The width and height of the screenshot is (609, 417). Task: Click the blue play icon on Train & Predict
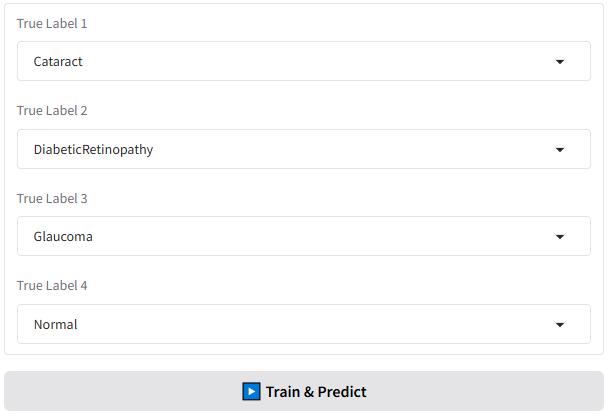[251, 392]
